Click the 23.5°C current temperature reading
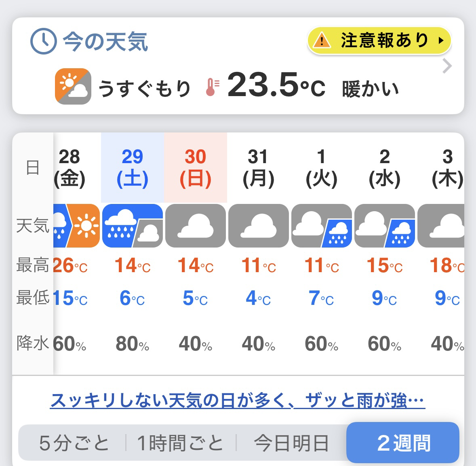 [276, 86]
